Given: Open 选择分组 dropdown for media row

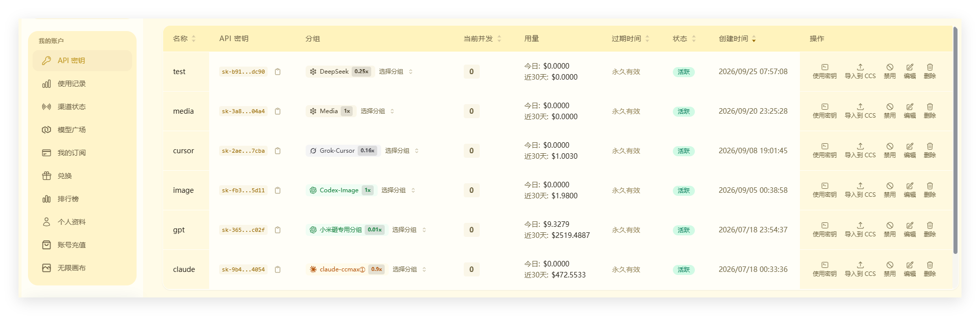Looking at the screenshot, I should click(x=378, y=111).
